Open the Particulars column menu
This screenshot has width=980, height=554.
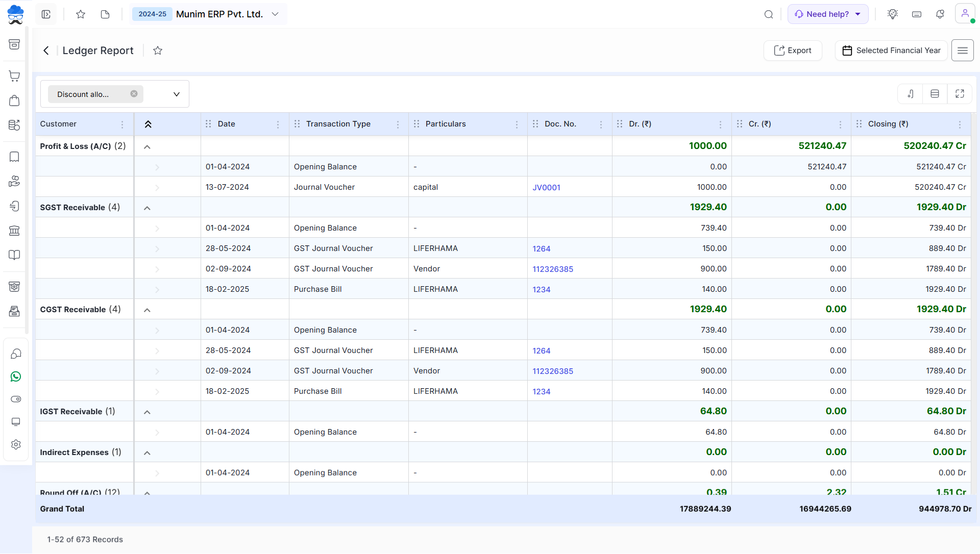pos(517,124)
